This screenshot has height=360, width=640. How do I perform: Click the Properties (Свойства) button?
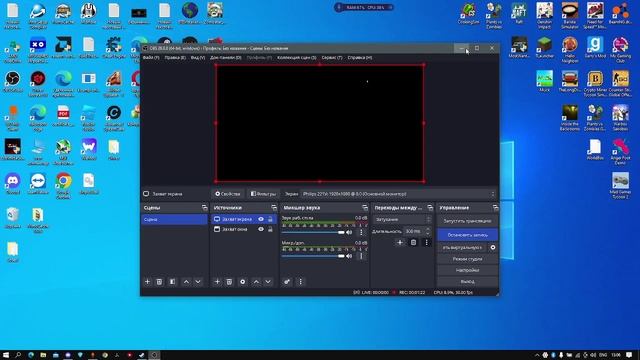pos(228,194)
